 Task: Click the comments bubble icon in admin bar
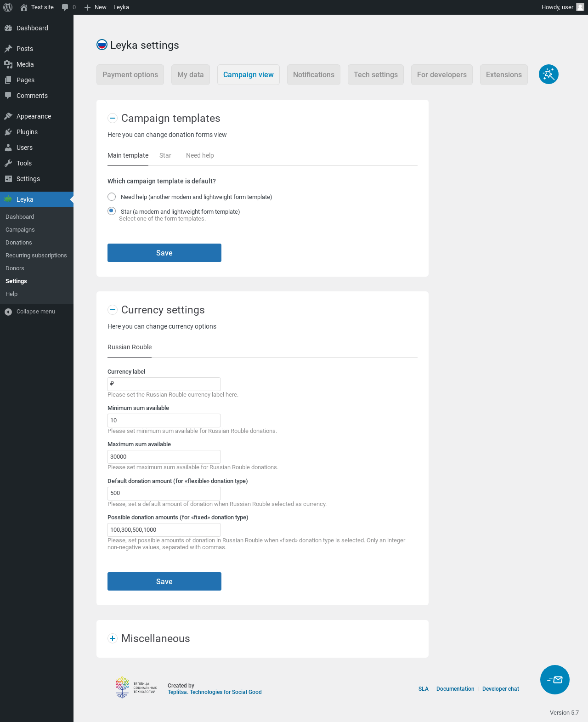coord(65,7)
